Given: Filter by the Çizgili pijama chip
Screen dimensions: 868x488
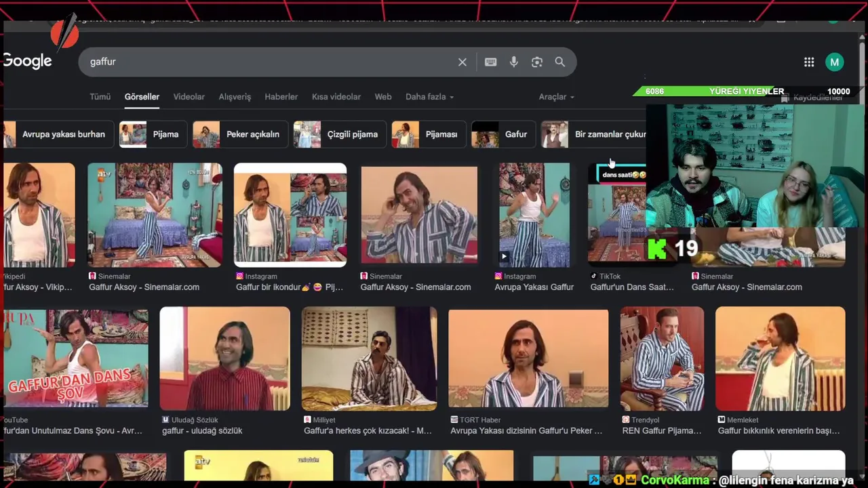Looking at the screenshot, I should (340, 134).
